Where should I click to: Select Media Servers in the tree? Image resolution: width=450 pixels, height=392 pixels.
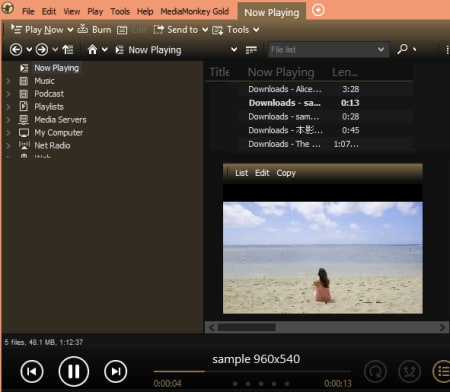[60, 120]
